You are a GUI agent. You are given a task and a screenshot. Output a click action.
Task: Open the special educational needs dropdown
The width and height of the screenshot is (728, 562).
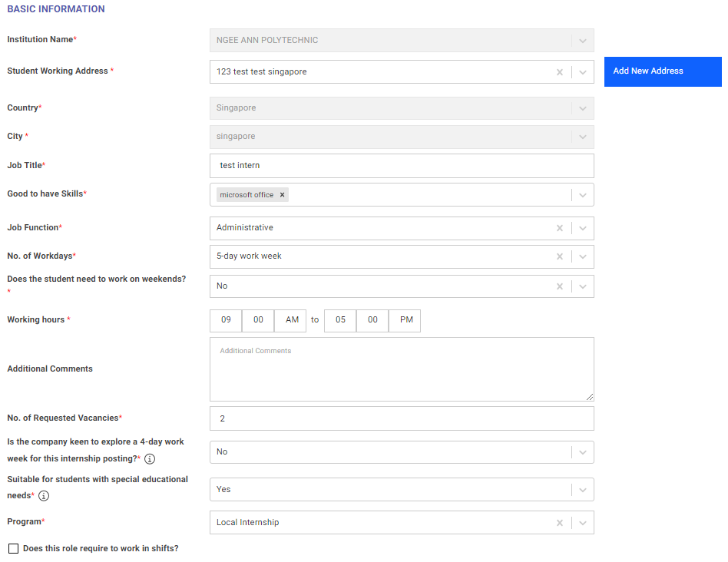(x=581, y=489)
